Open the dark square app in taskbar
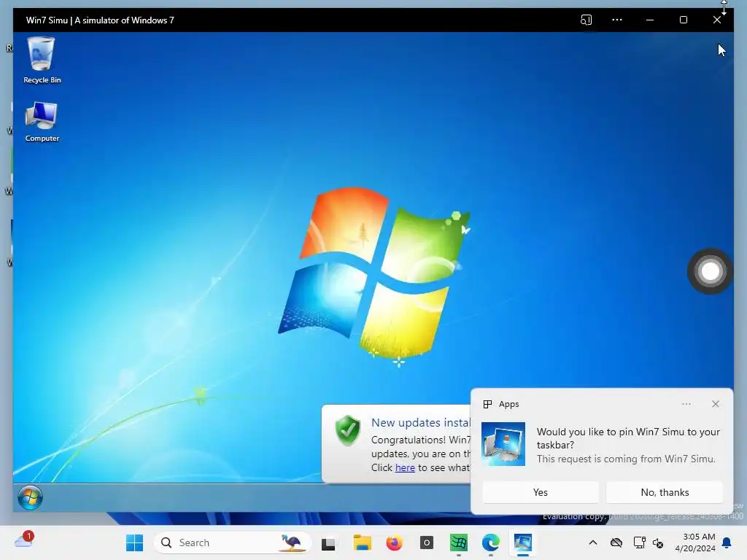Image resolution: width=747 pixels, height=560 pixels. pyautogui.click(x=426, y=542)
